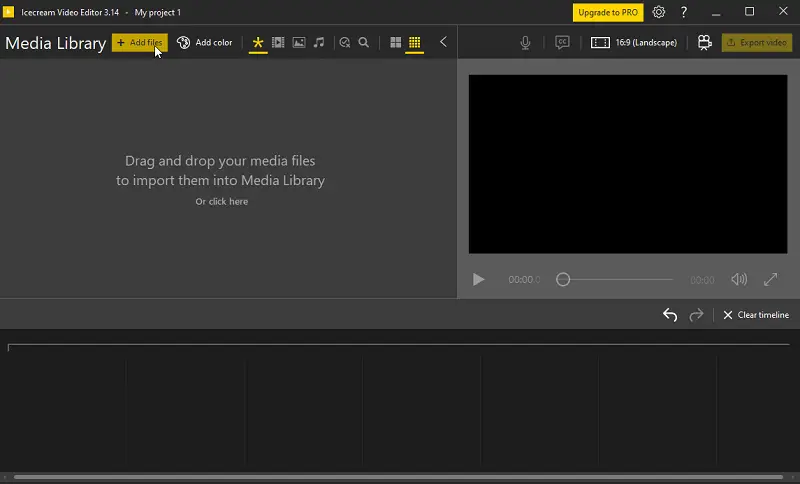Open the recent files clock-search icon
This screenshot has height=484, width=800.
click(x=345, y=42)
